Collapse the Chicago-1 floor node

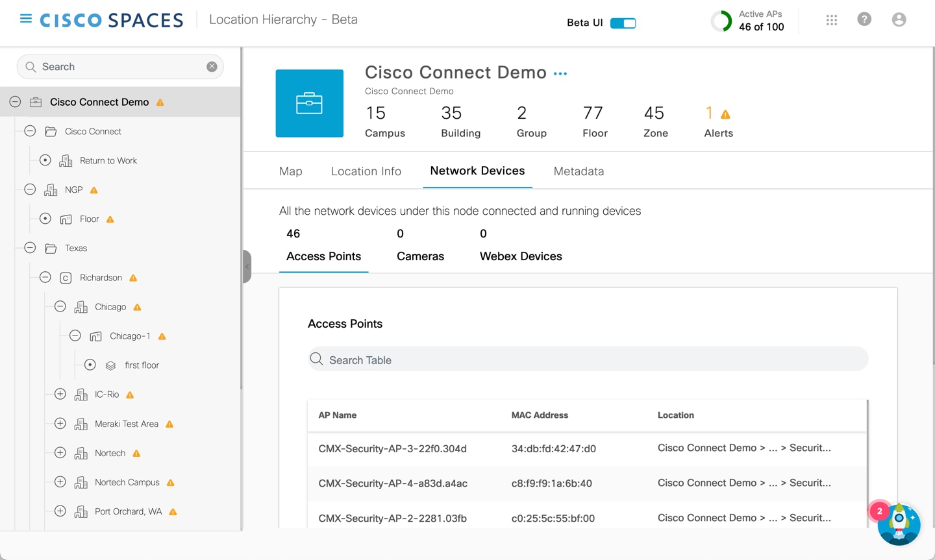[x=75, y=335]
